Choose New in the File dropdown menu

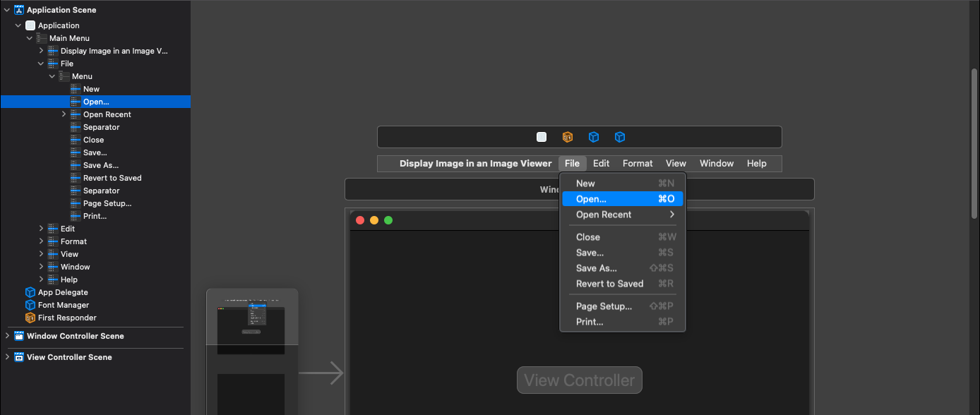pyautogui.click(x=623, y=184)
